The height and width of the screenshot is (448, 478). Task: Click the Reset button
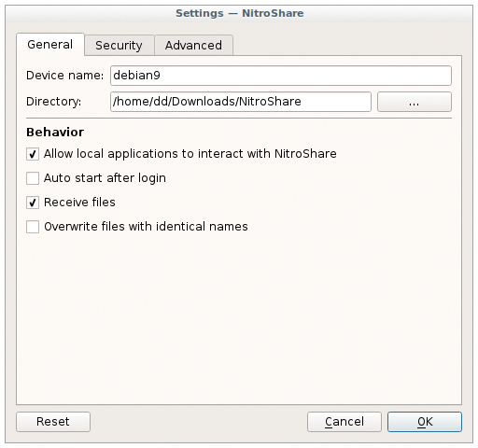coord(53,422)
